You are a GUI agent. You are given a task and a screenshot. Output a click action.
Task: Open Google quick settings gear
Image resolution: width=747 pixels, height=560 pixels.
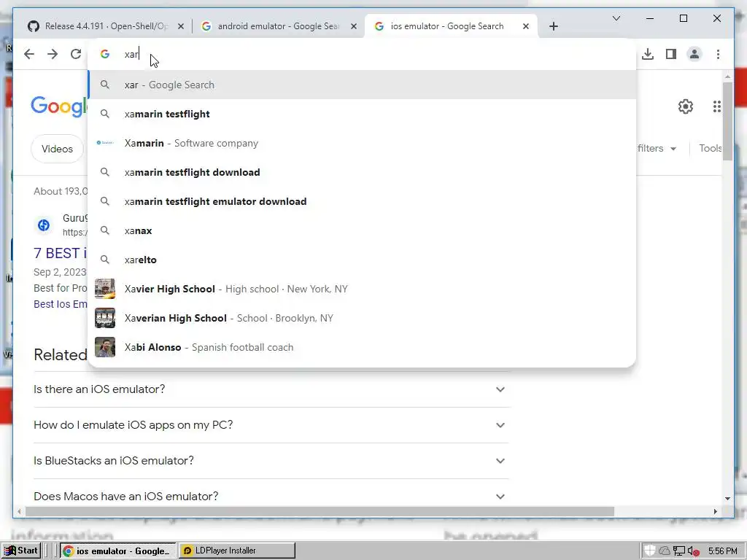686,106
